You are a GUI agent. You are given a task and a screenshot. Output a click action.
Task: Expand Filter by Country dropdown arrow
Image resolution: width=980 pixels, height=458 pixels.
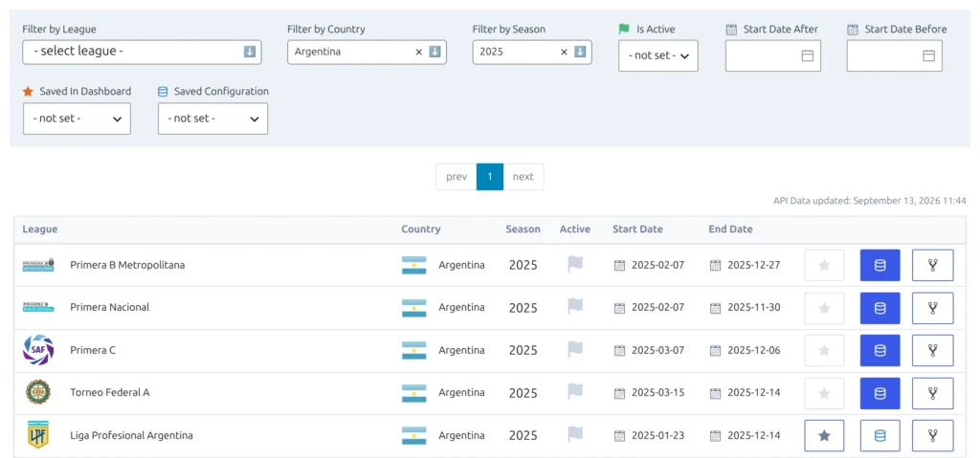coord(435,52)
